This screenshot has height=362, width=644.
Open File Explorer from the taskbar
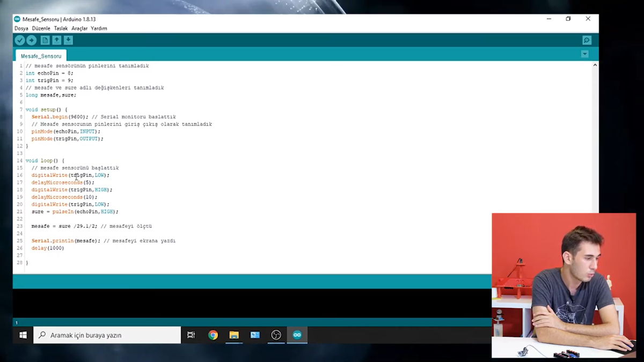tap(234, 335)
